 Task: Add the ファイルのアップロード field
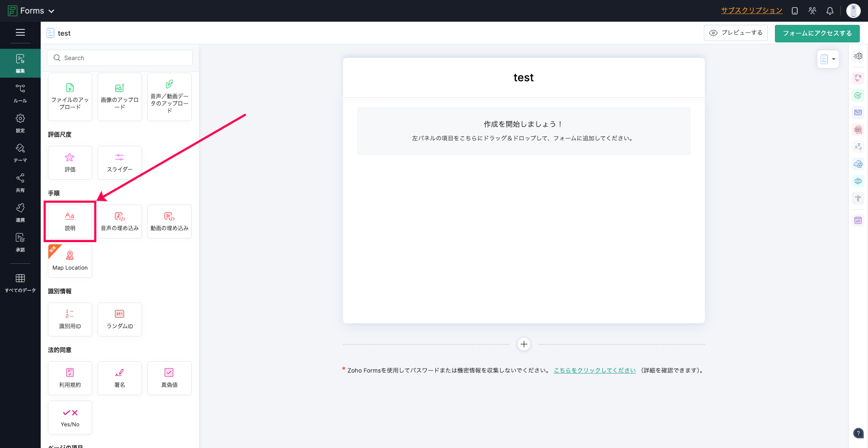[70, 97]
